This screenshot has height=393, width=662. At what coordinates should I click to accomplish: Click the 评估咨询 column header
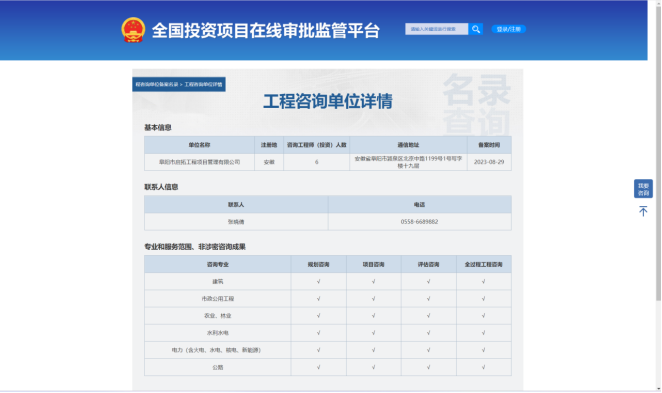tap(429, 265)
